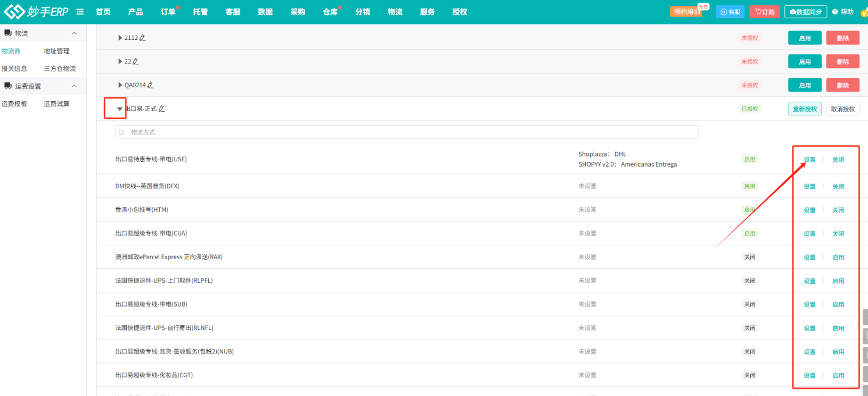Enable 出口易超级专线-化妆品(CGT) method

pyautogui.click(x=838, y=376)
